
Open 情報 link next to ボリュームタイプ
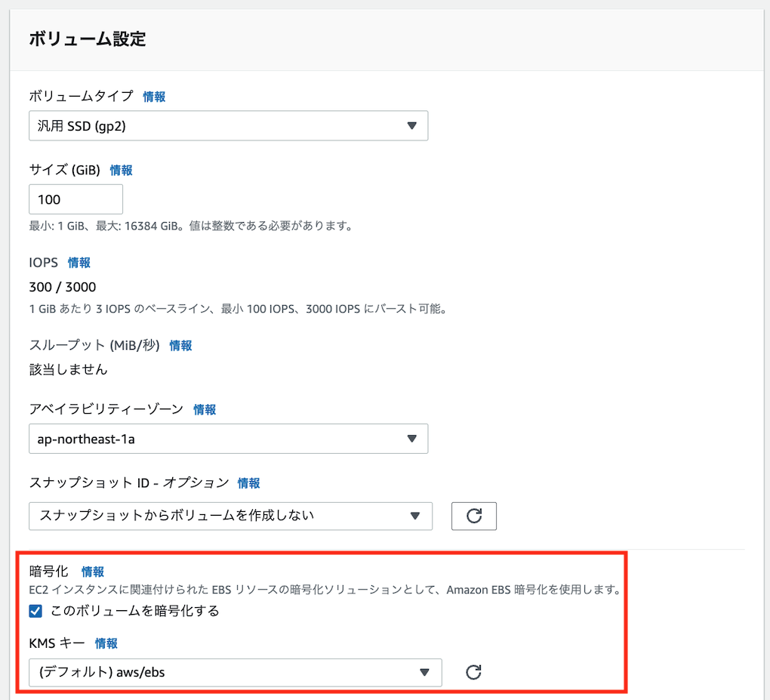coord(154,97)
